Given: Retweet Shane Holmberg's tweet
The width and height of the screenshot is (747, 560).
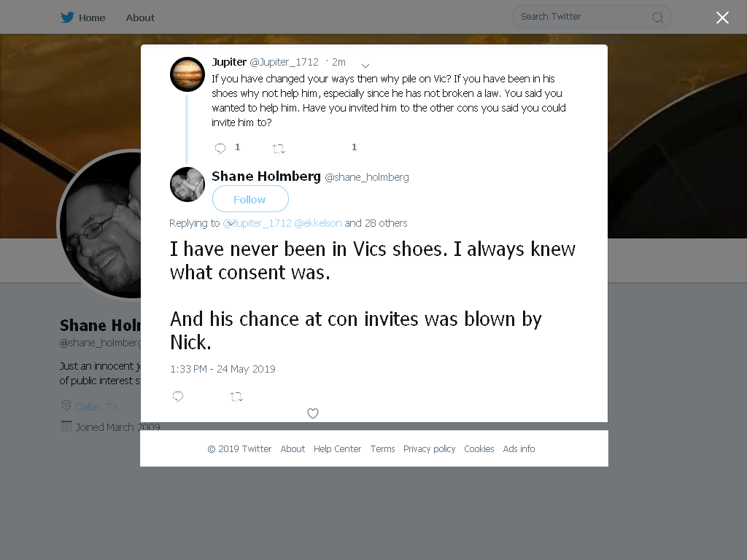Looking at the screenshot, I should [x=236, y=397].
